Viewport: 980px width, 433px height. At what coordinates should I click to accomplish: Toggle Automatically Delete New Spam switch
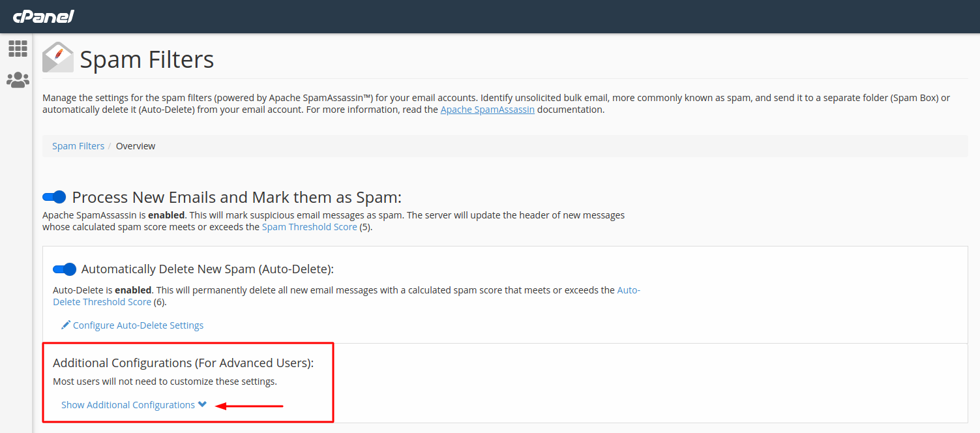point(65,269)
